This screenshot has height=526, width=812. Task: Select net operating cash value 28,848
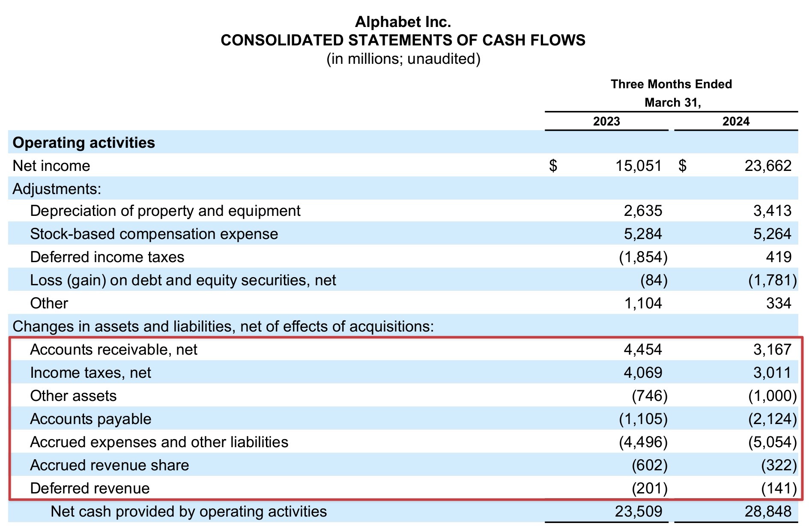(x=768, y=512)
